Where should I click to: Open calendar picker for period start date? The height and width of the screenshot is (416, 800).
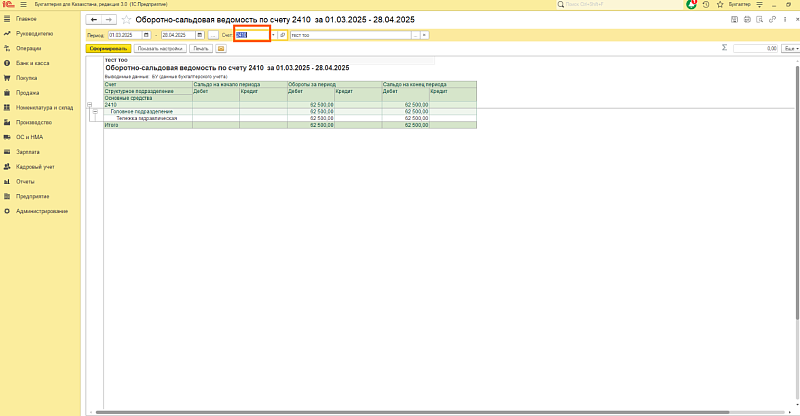[x=148, y=35]
